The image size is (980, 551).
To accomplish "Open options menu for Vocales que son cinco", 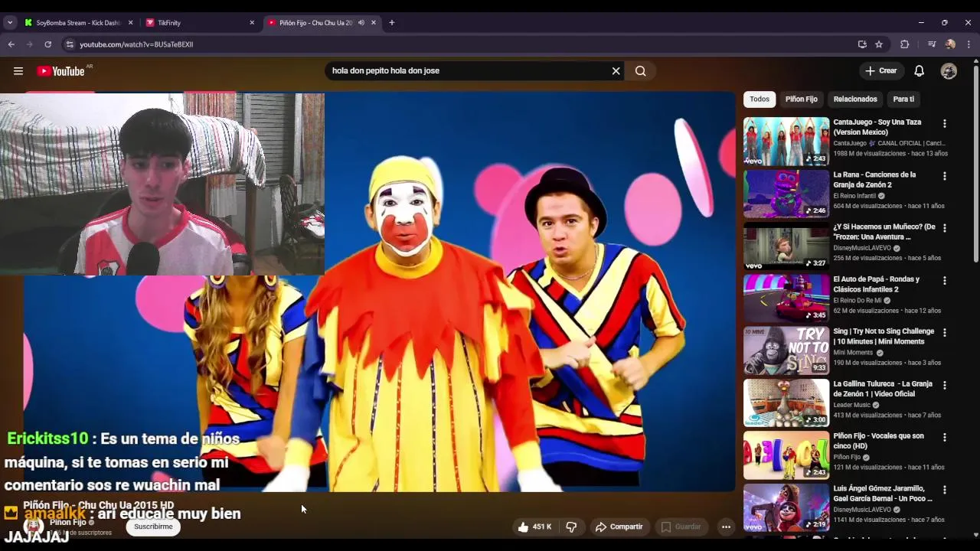I will [x=944, y=437].
